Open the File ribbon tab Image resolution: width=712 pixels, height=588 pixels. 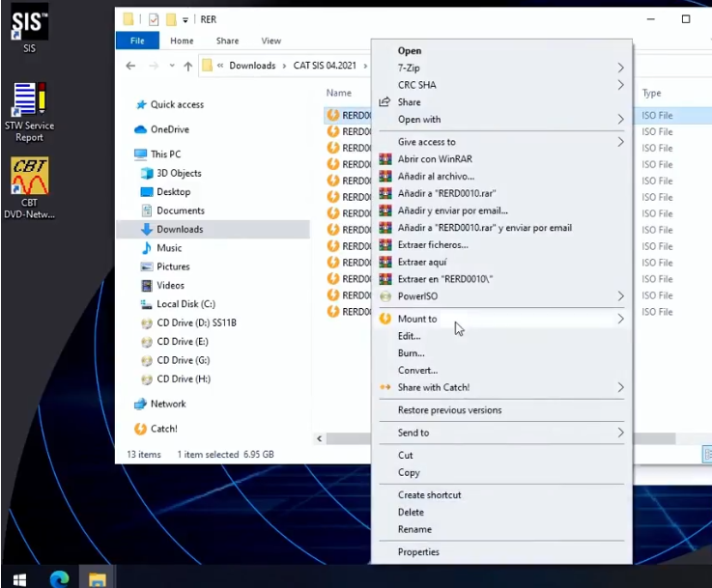(x=137, y=41)
